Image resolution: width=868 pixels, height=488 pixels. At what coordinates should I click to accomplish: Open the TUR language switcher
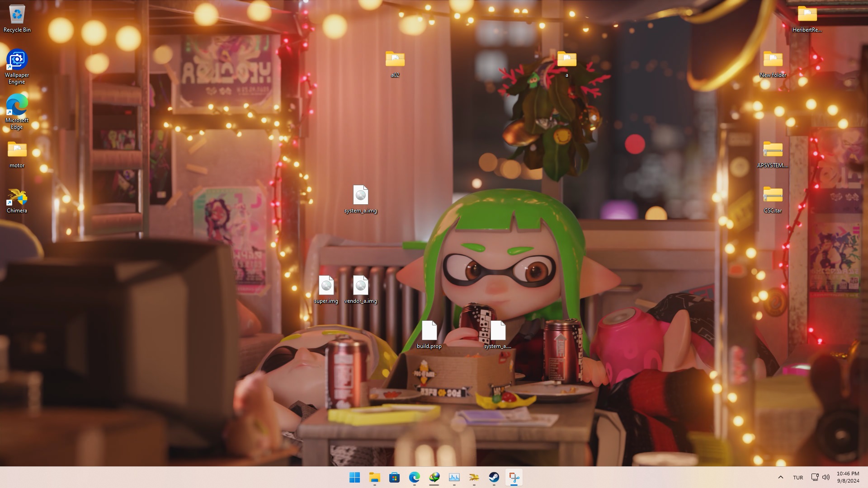798,477
